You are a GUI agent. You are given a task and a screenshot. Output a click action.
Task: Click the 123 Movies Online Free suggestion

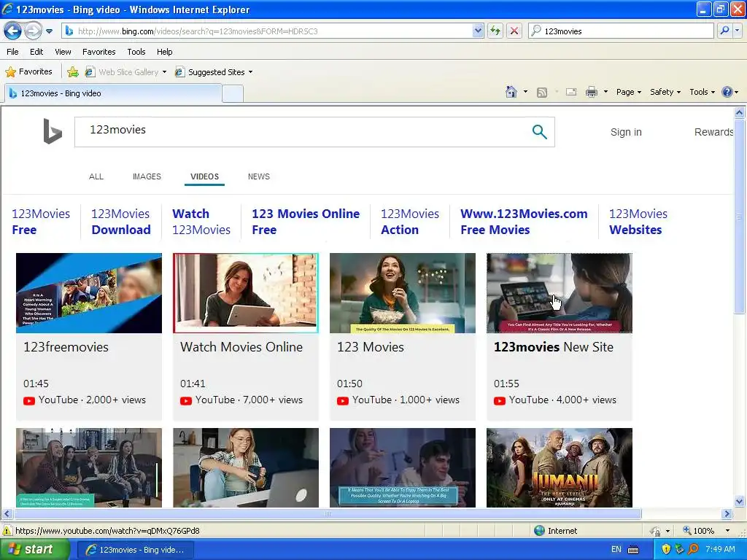[x=306, y=222]
